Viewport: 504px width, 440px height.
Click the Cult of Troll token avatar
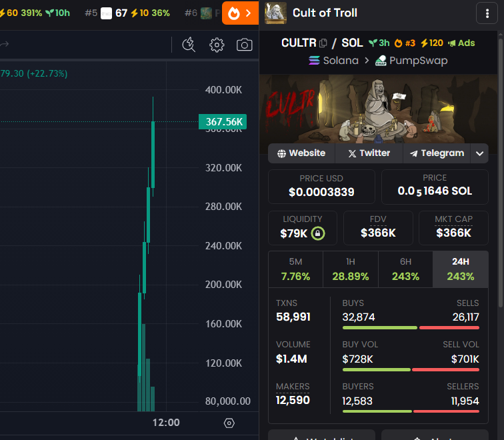coord(275,13)
